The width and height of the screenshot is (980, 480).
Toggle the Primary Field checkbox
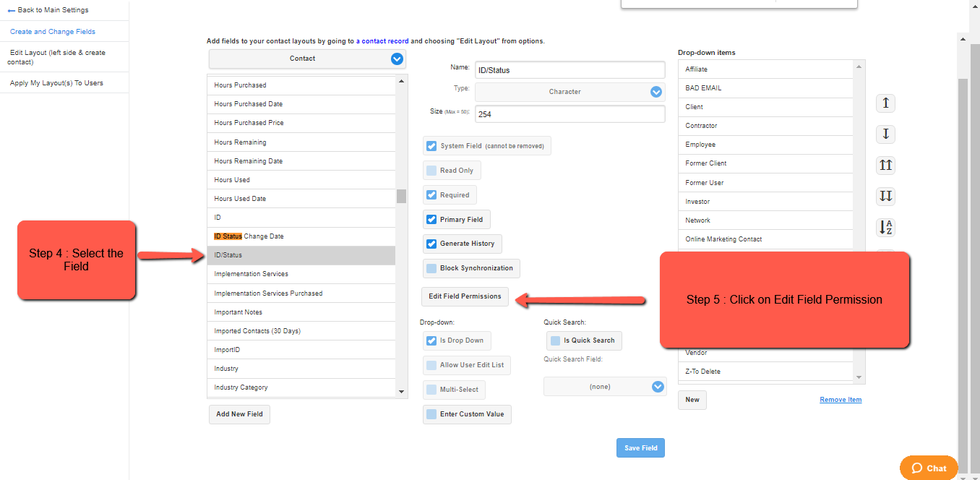(x=431, y=220)
